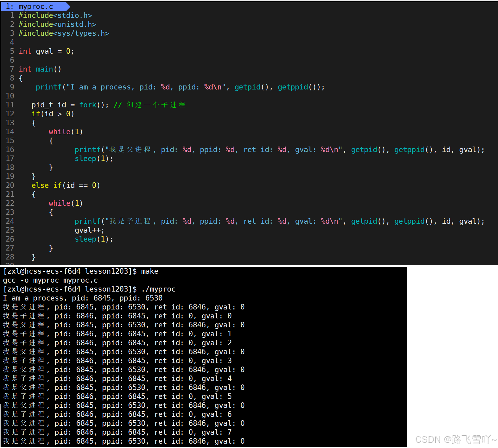The width and height of the screenshot is (498, 448).
Task: Click the child output line with gval: 4
Action: pos(117,379)
